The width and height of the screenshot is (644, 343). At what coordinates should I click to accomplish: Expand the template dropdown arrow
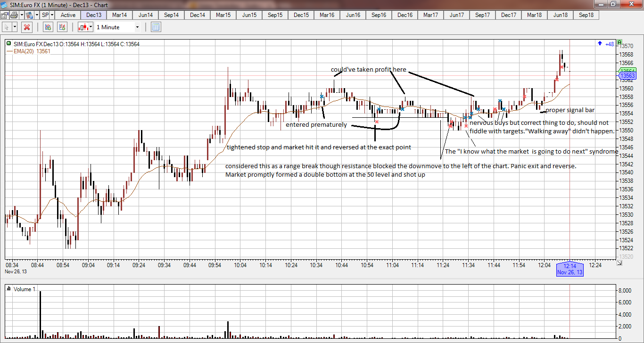click(x=36, y=15)
